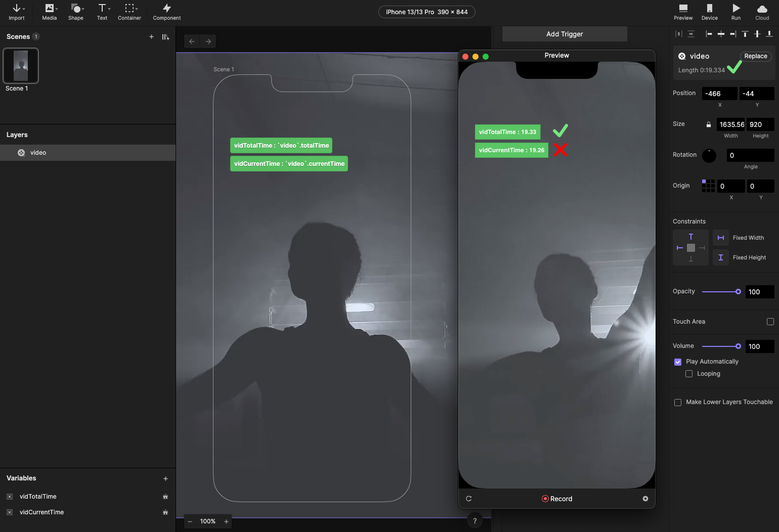
Task: Toggle debug icon for vidTotalTime variable
Action: point(165,497)
